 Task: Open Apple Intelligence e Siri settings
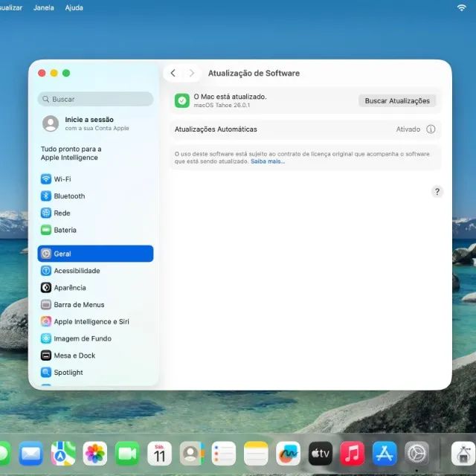(95, 321)
